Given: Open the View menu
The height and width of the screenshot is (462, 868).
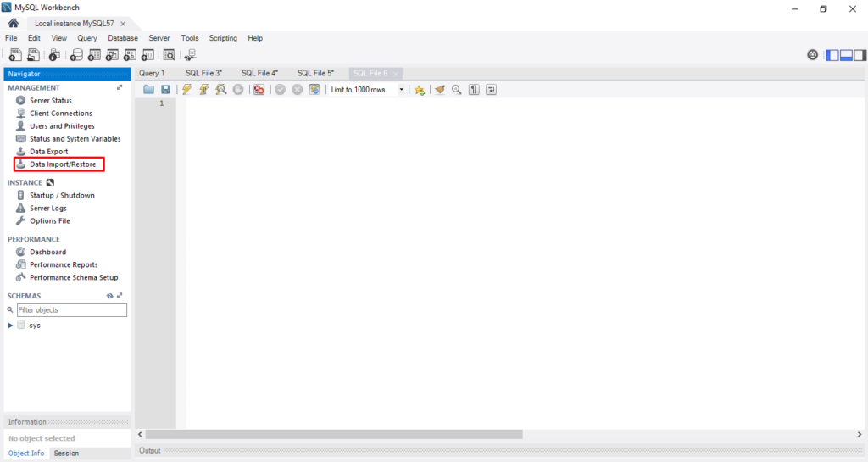Looking at the screenshot, I should click(58, 38).
